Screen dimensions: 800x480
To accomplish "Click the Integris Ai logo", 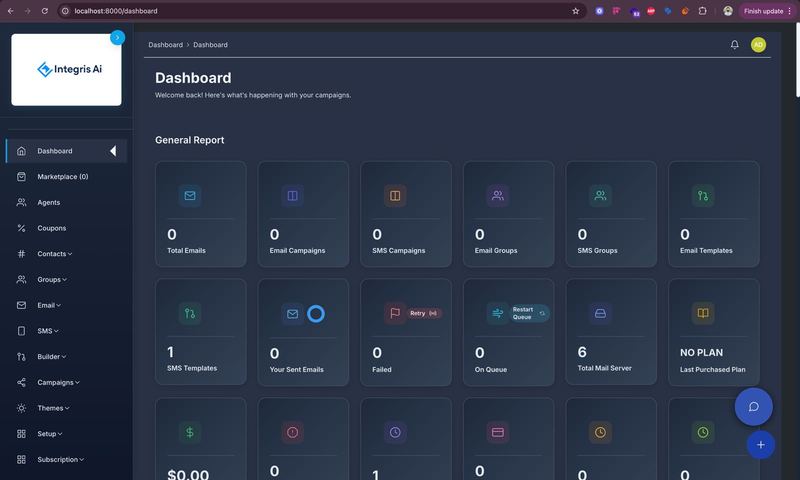I will [x=69, y=69].
